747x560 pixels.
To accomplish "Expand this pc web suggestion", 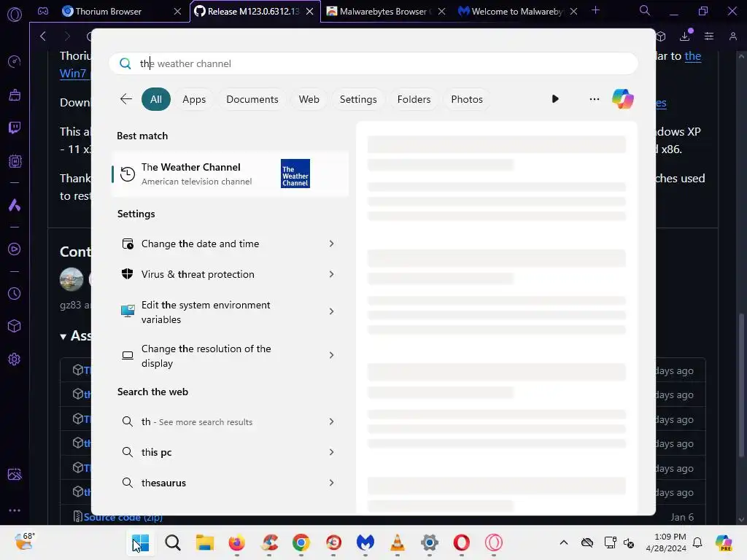I will pos(332,452).
